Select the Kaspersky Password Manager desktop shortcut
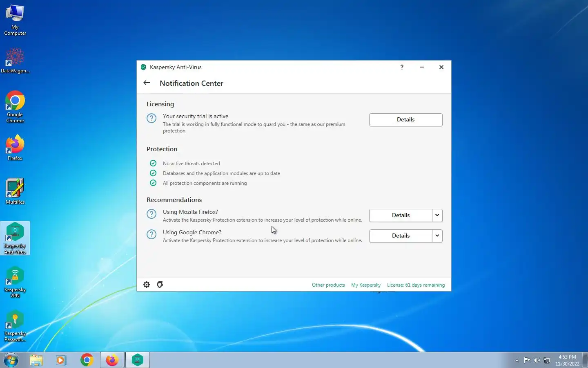Viewport: 588px width, 368px height. (15, 326)
